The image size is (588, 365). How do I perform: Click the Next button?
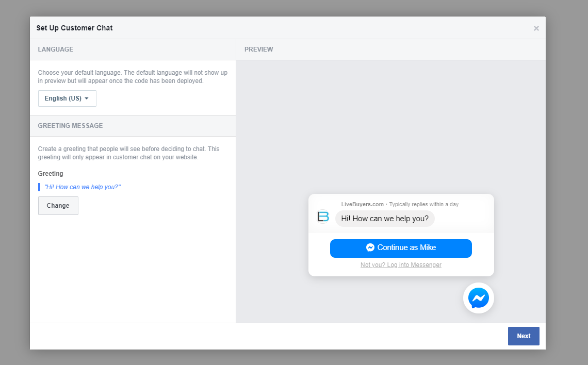click(x=524, y=336)
